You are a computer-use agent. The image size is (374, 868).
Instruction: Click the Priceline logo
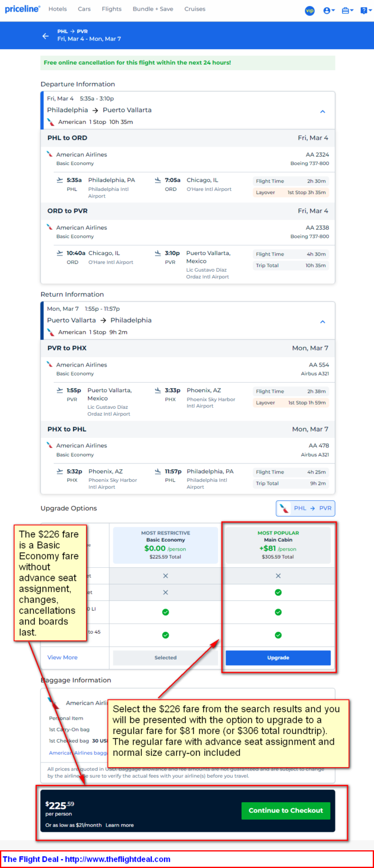(x=22, y=9)
